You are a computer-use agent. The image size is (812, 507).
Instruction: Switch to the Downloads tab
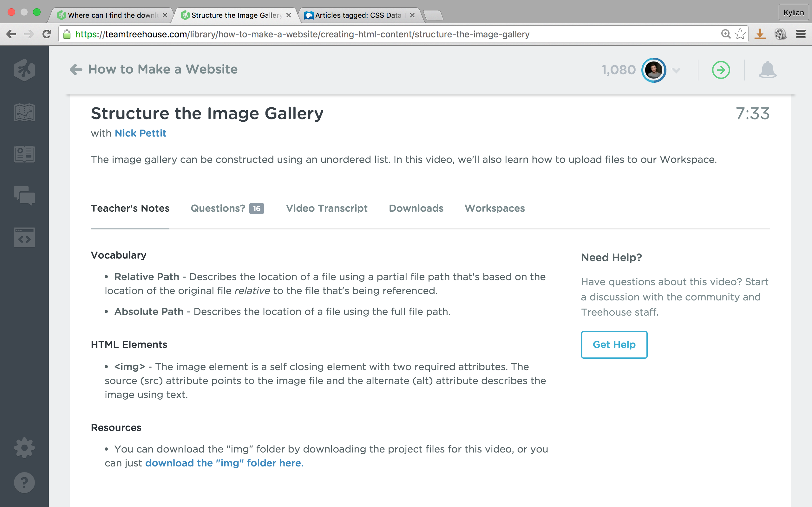click(x=416, y=208)
